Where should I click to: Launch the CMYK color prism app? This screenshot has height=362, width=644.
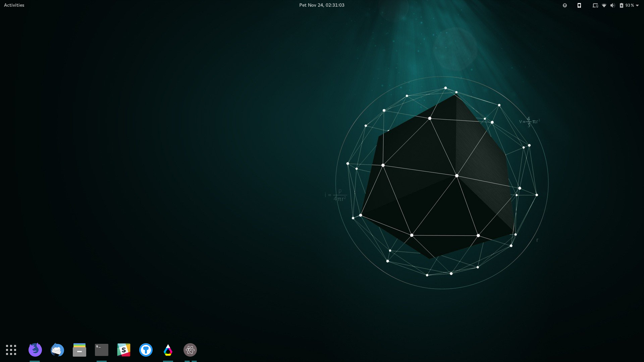point(168,350)
